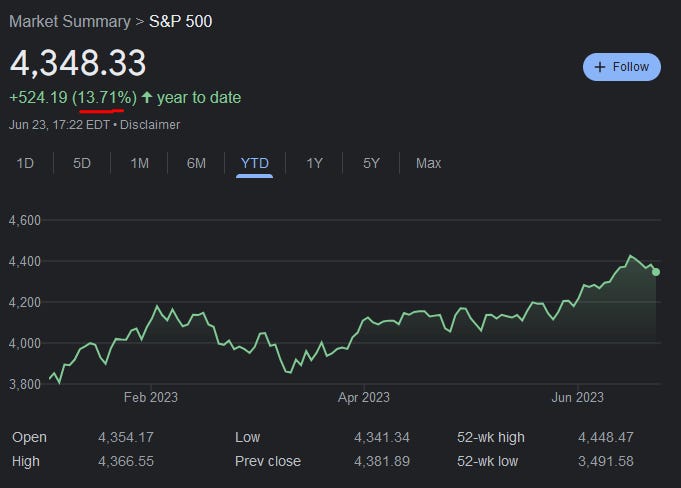Click the plus icon in Follow button

click(x=600, y=67)
